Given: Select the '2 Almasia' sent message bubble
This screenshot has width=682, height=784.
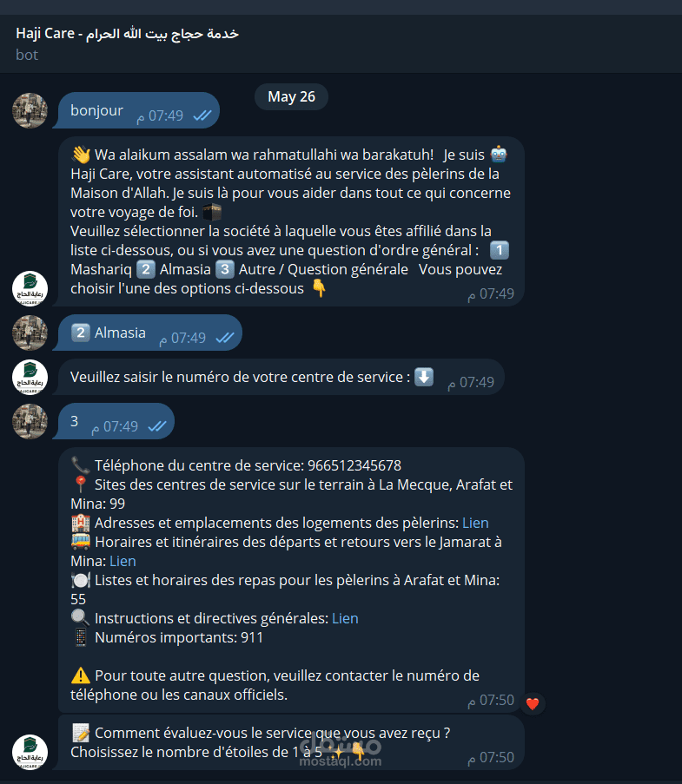Looking at the screenshot, I should 149,333.
